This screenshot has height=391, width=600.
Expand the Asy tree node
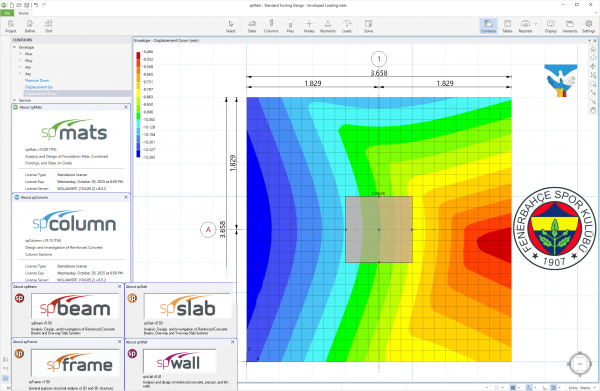21,73
